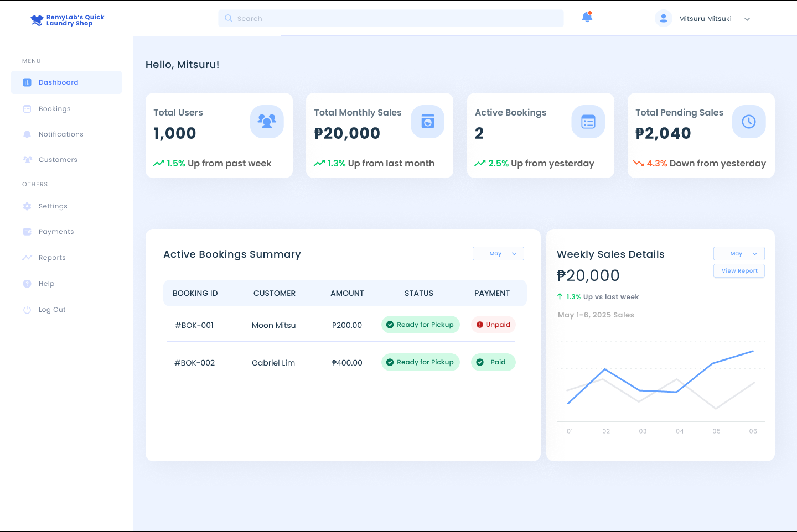Open the May dropdown in Active Bookings Summary

498,253
